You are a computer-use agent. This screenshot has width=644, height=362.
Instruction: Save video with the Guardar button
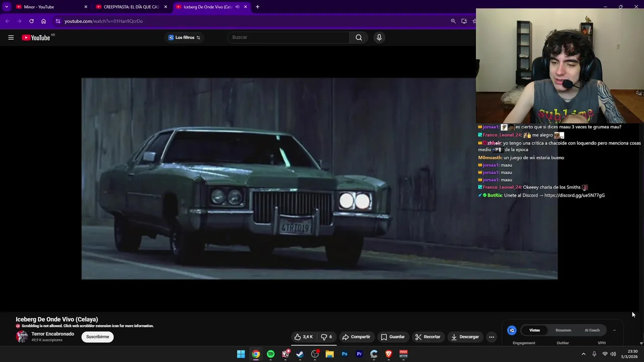[392, 337]
